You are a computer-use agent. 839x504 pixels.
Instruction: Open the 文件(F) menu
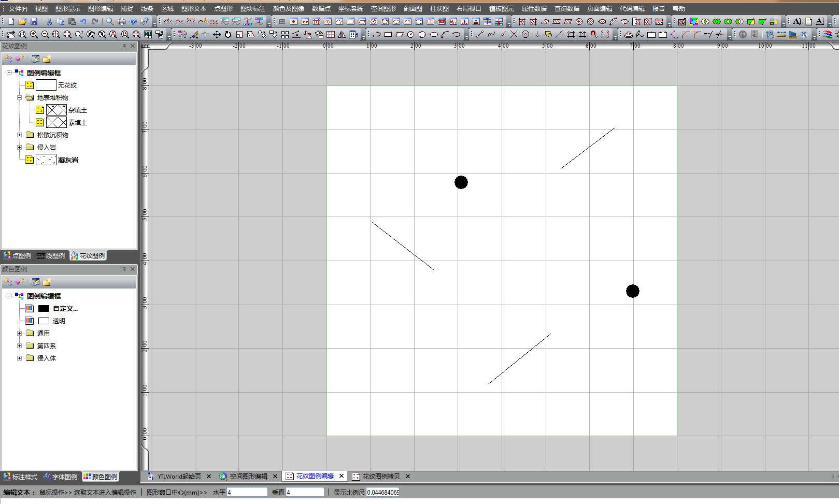click(x=18, y=9)
